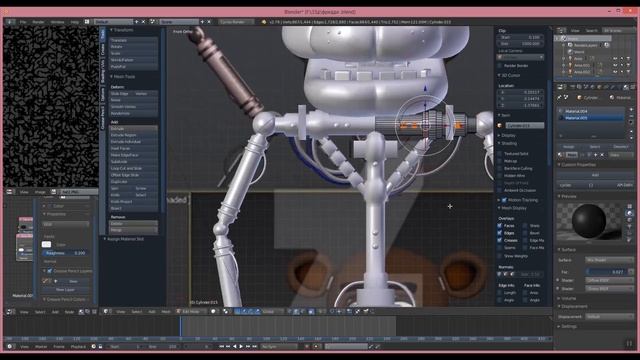The width and height of the screenshot is (640, 360).
Task: Toggle the Textured Solid checkbox
Action: click(x=500, y=154)
